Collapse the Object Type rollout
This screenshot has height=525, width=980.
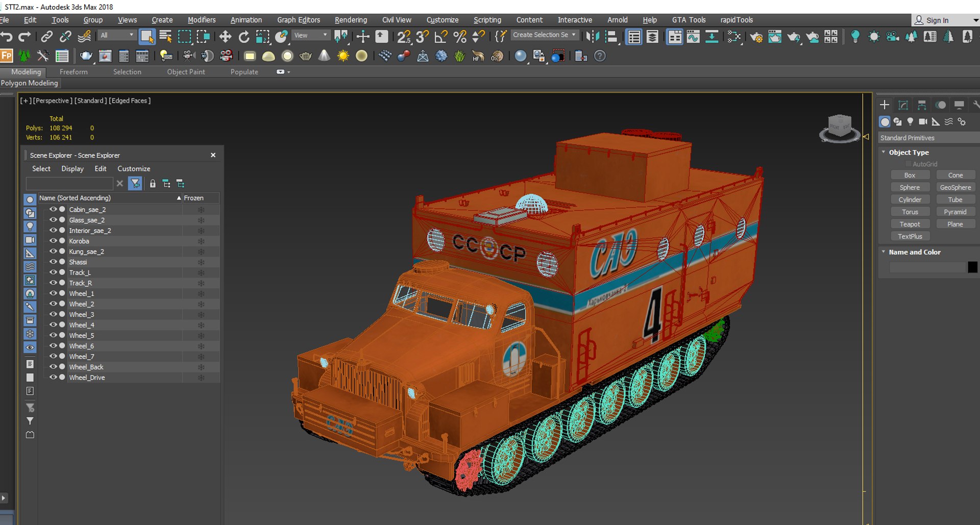click(x=884, y=152)
